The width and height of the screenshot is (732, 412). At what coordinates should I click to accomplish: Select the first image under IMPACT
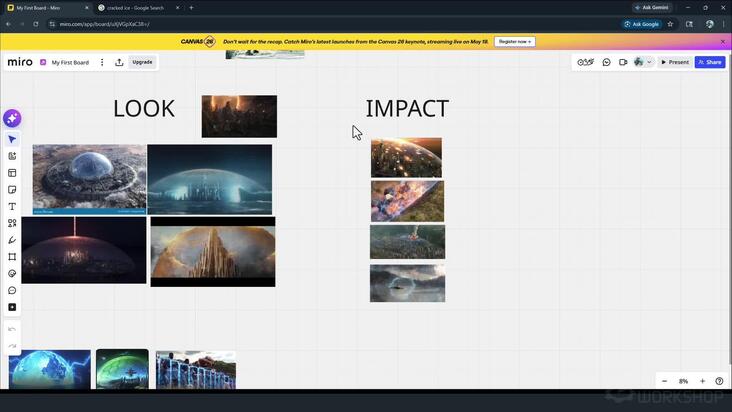[406, 157]
